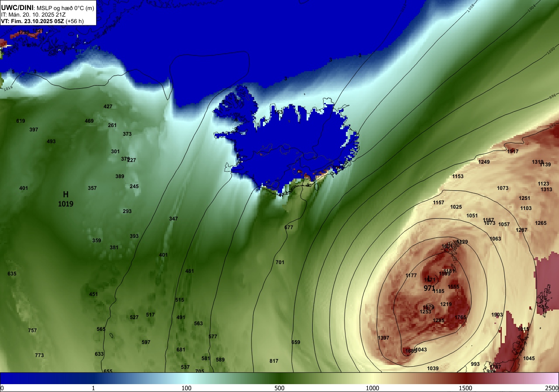Viewport: 559px width, 392px height.
Task: Click the 469 height value
Action: pyautogui.click(x=89, y=121)
